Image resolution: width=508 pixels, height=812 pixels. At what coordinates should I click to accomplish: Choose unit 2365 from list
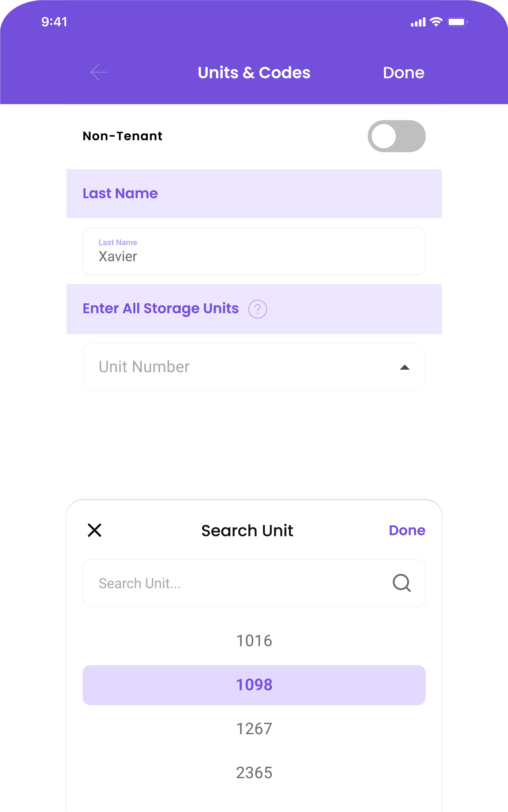254,773
